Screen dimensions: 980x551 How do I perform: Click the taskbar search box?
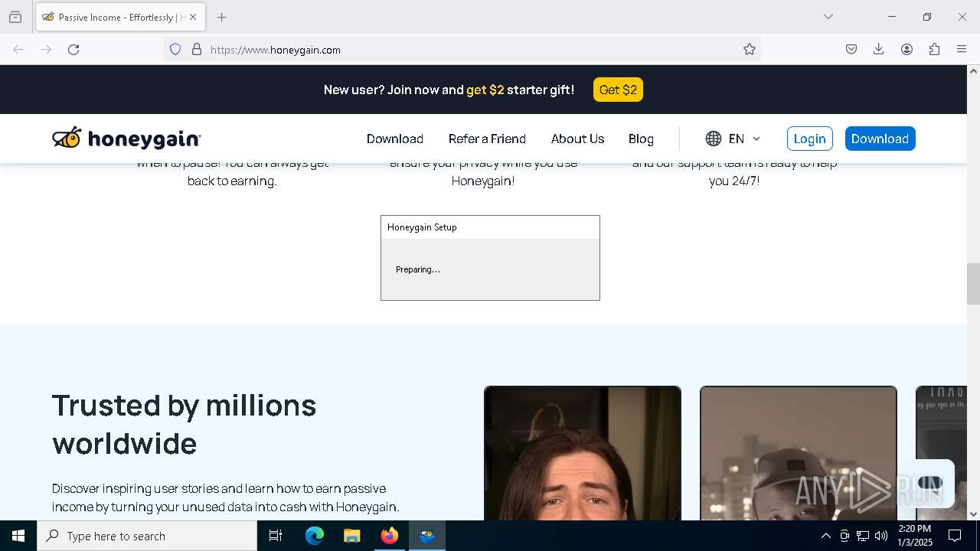[x=147, y=536]
